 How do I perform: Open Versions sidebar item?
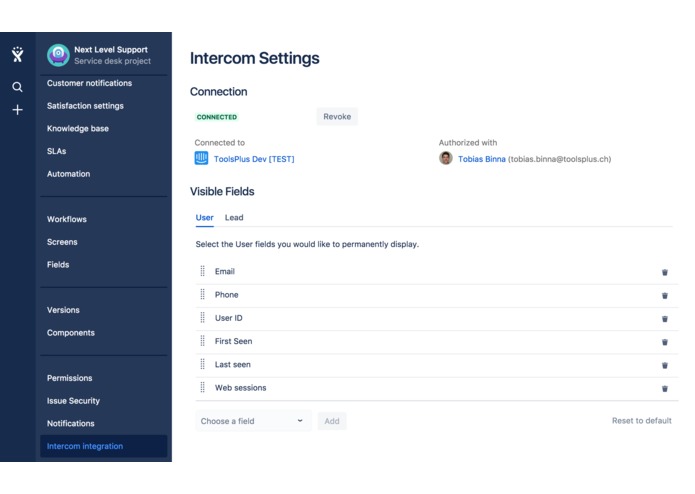(63, 310)
